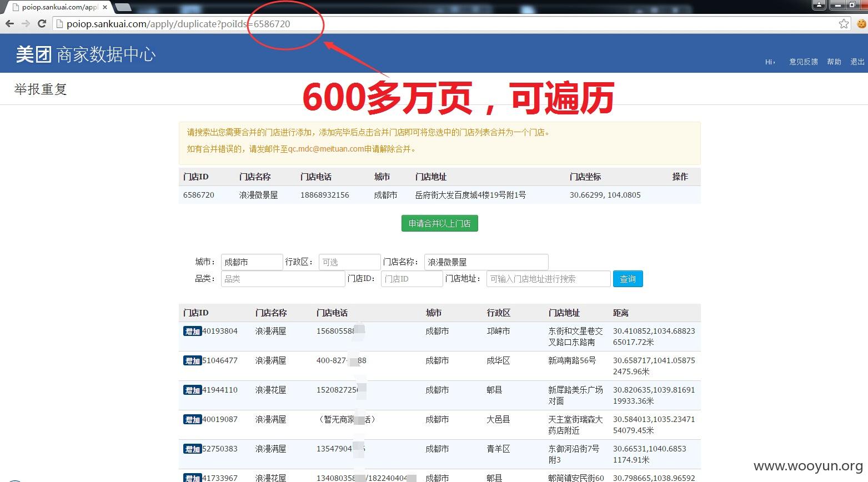The width and height of the screenshot is (868, 482).
Task: Click address 岳府街大发百度城4楼19号附1号
Action: [x=470, y=195]
